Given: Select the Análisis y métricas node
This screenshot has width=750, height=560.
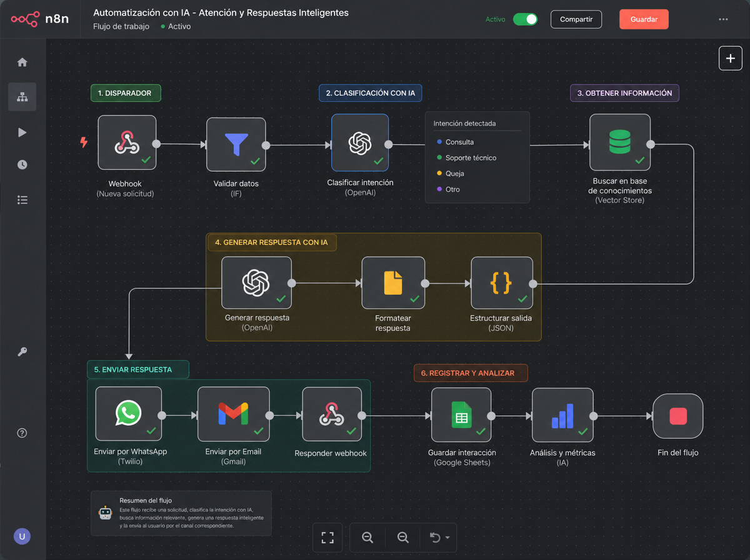Looking at the screenshot, I should (x=562, y=415).
